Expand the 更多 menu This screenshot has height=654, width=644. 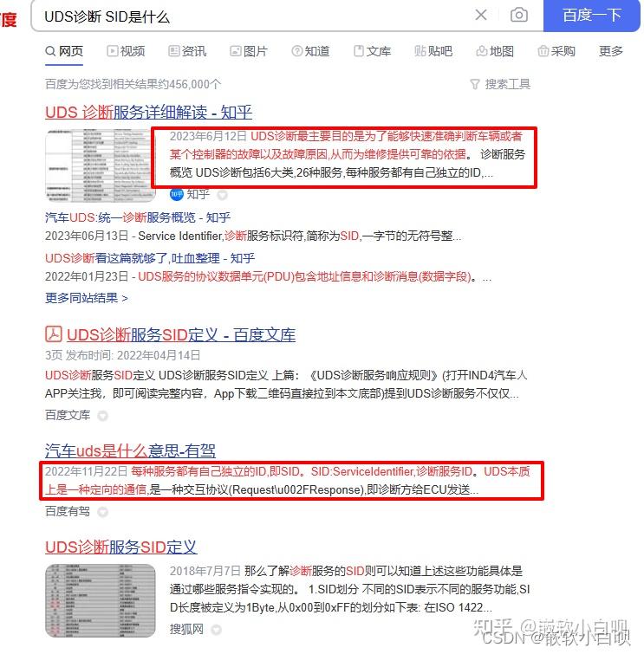610,51
